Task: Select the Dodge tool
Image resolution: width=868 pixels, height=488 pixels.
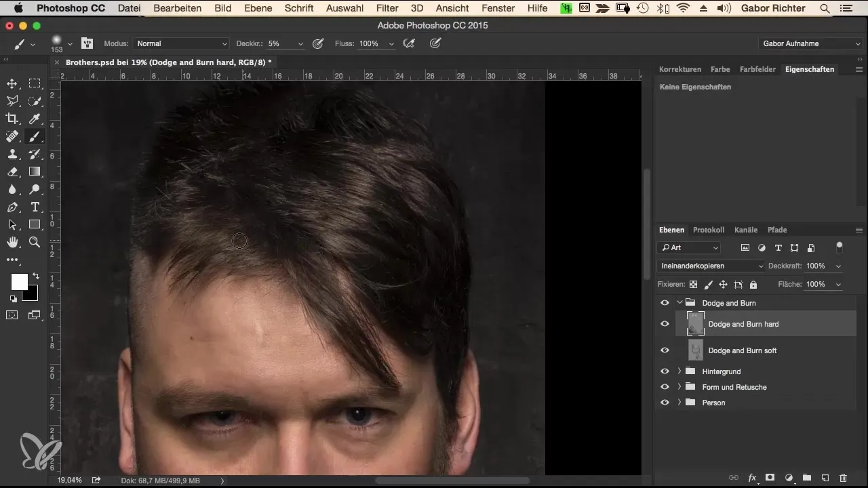Action: click(35, 189)
